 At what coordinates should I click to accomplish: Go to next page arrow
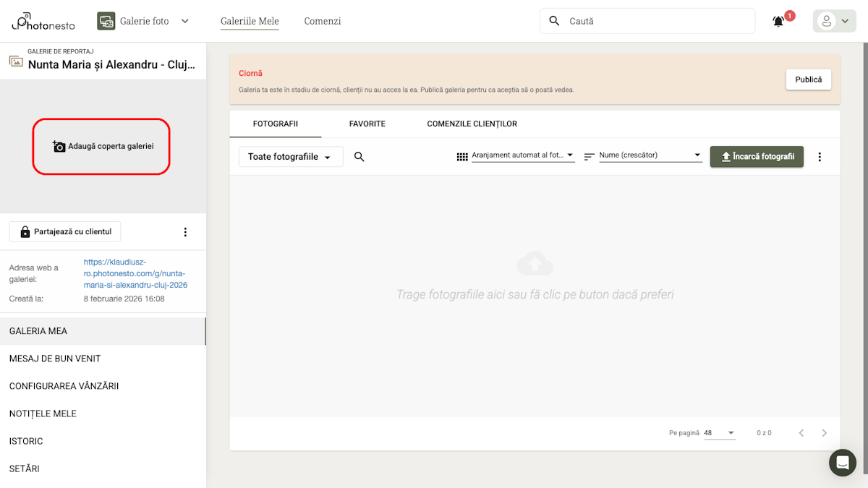pyautogui.click(x=824, y=433)
